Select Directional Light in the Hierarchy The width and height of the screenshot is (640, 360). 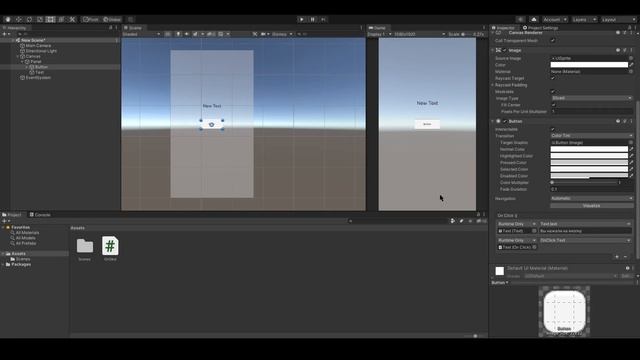click(x=38, y=51)
